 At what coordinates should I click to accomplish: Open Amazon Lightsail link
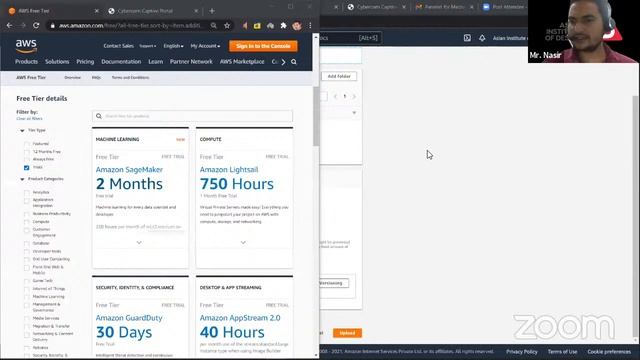(x=229, y=169)
